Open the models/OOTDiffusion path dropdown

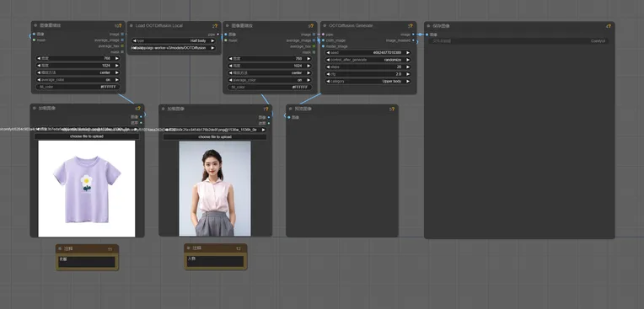[174, 48]
